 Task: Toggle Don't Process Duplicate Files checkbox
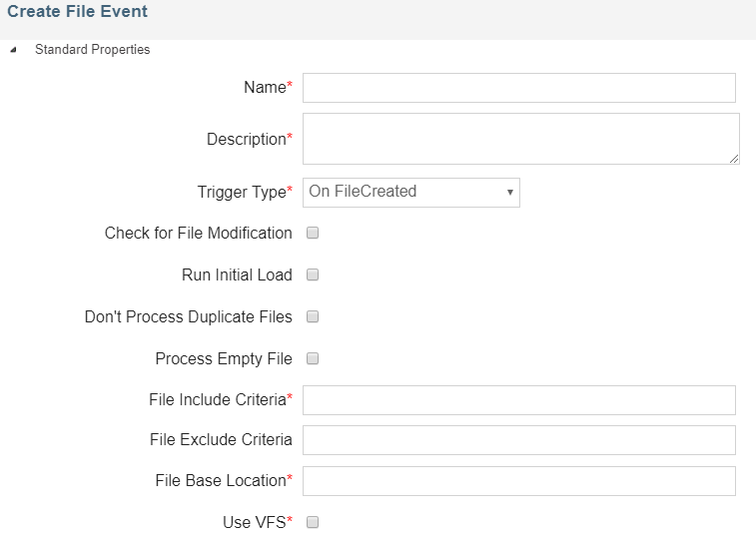(x=313, y=317)
